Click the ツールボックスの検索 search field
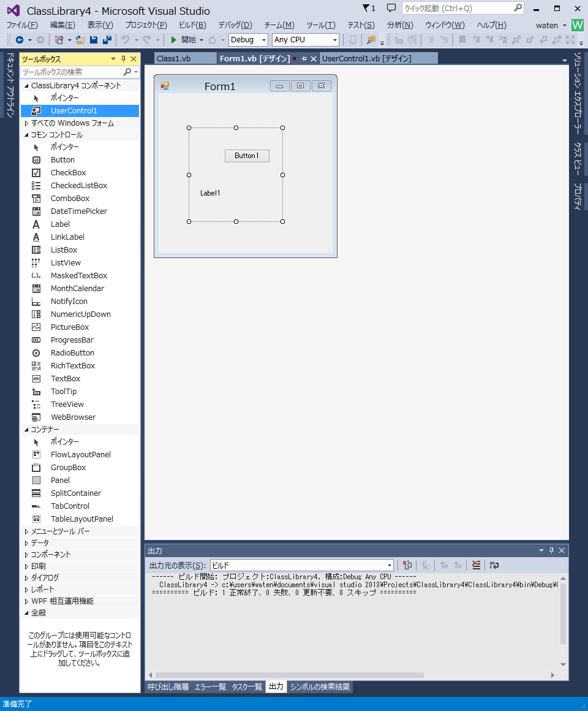This screenshot has height=711, width=588. point(72,72)
